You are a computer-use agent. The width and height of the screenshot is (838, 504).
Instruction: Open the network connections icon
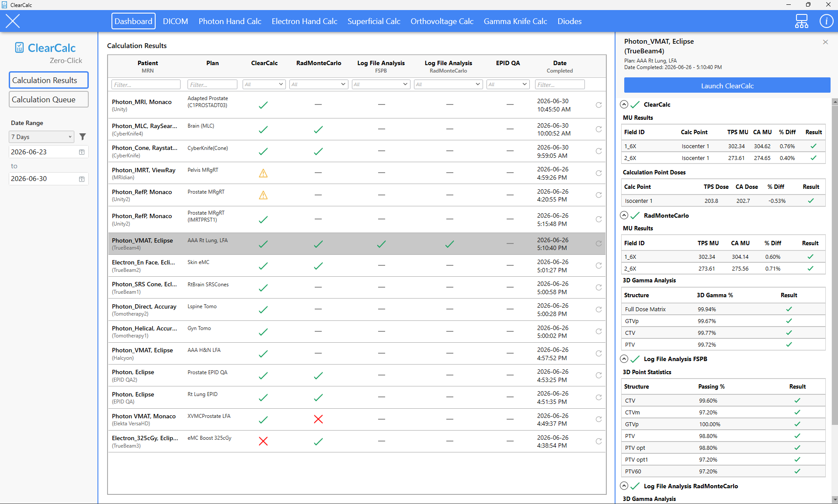click(x=801, y=21)
